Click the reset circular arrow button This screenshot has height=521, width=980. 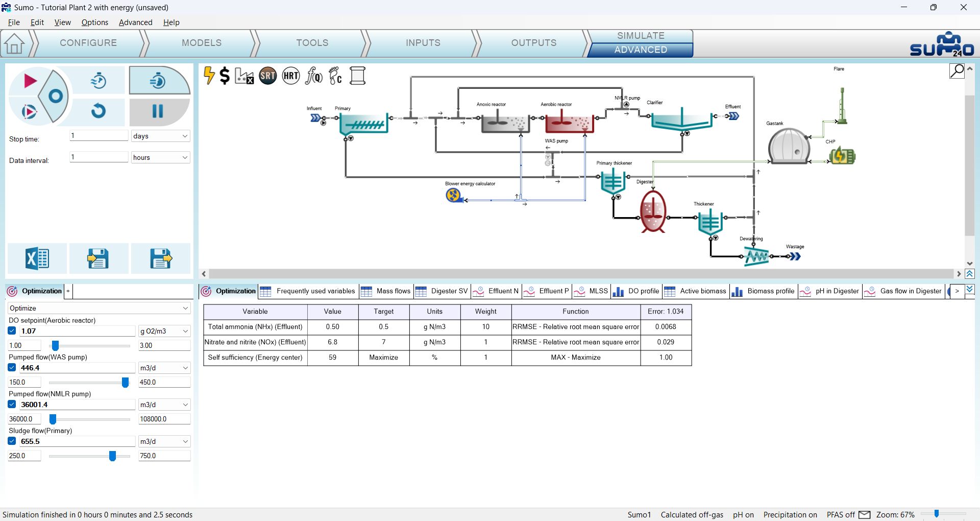tap(99, 111)
